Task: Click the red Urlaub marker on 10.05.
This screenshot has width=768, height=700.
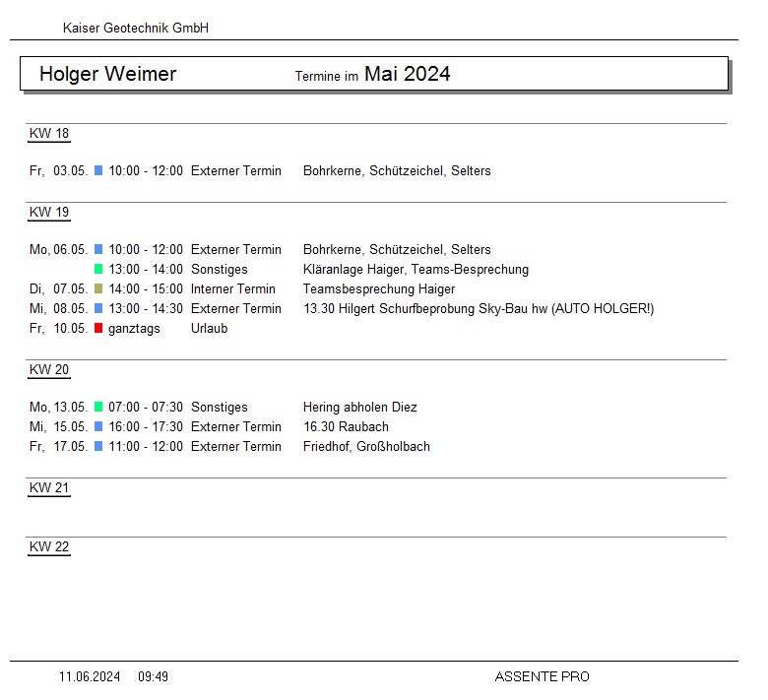Action: click(x=98, y=329)
